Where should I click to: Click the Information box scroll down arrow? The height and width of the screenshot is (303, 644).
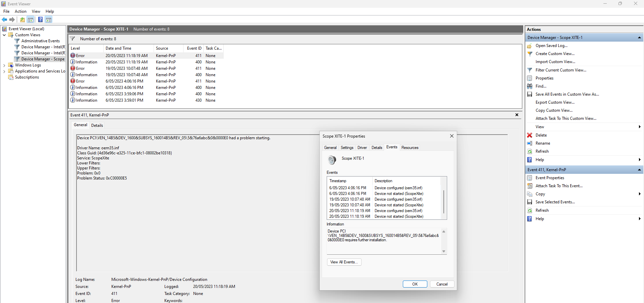coord(444,251)
